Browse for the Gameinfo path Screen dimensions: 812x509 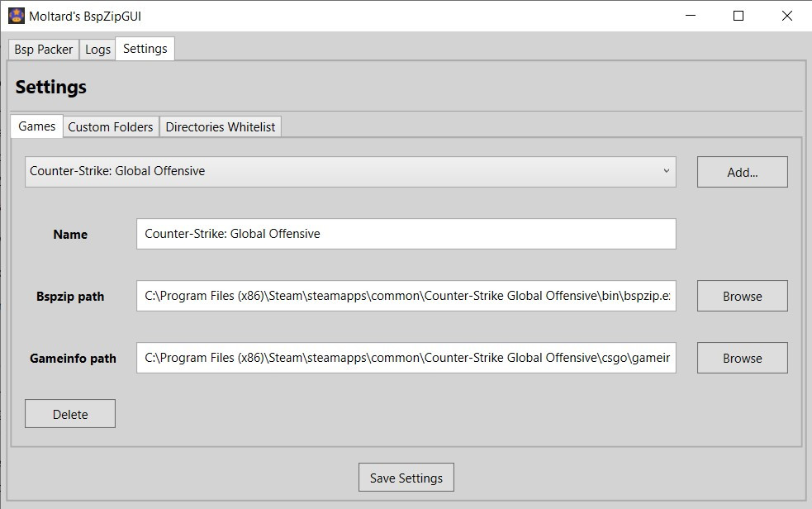pos(741,358)
